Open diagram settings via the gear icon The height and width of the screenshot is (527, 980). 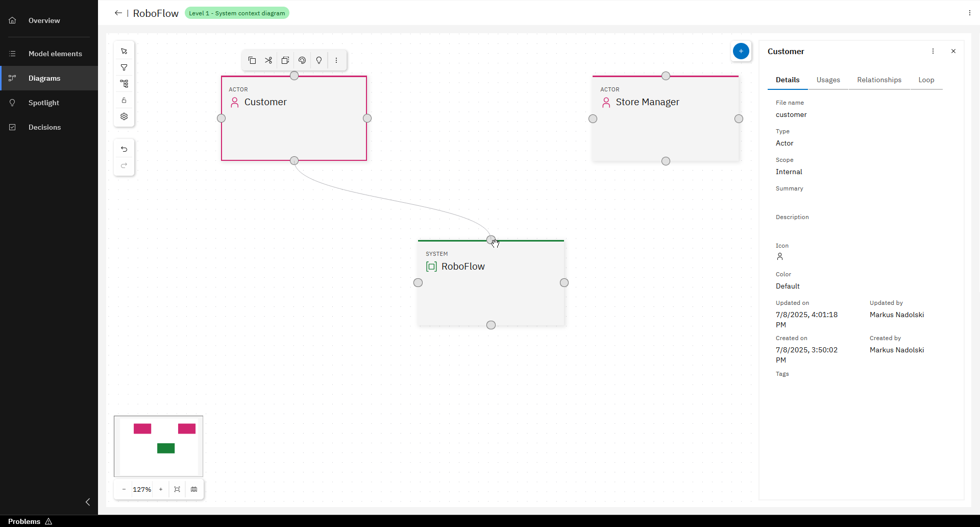(x=124, y=116)
